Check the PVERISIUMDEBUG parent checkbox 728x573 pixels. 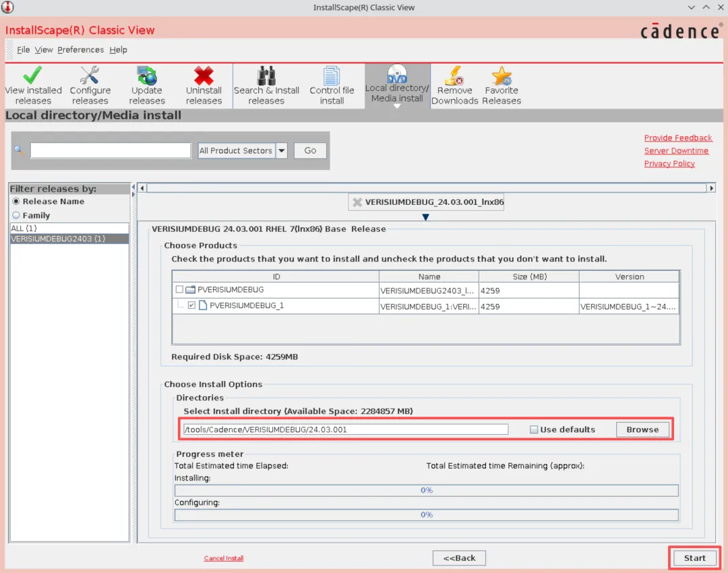click(x=179, y=289)
